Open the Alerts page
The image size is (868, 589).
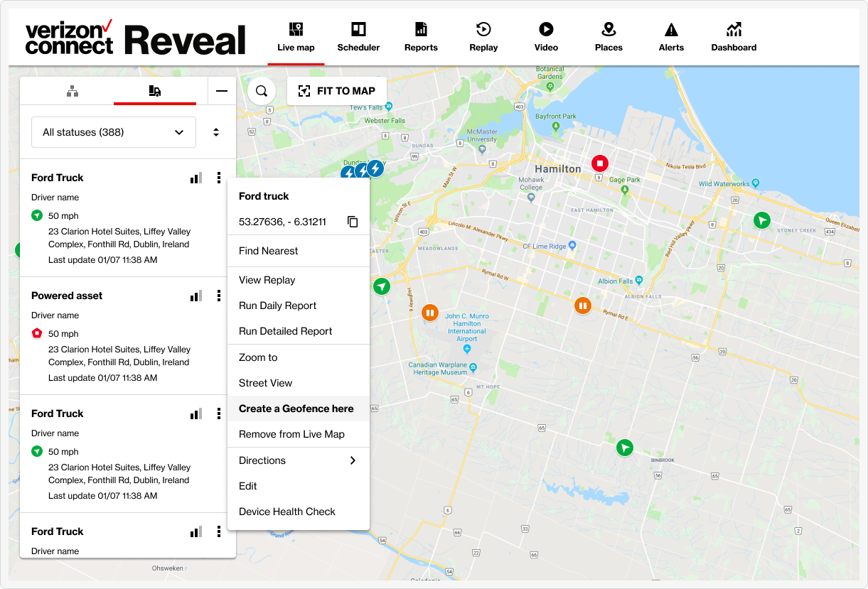[670, 36]
